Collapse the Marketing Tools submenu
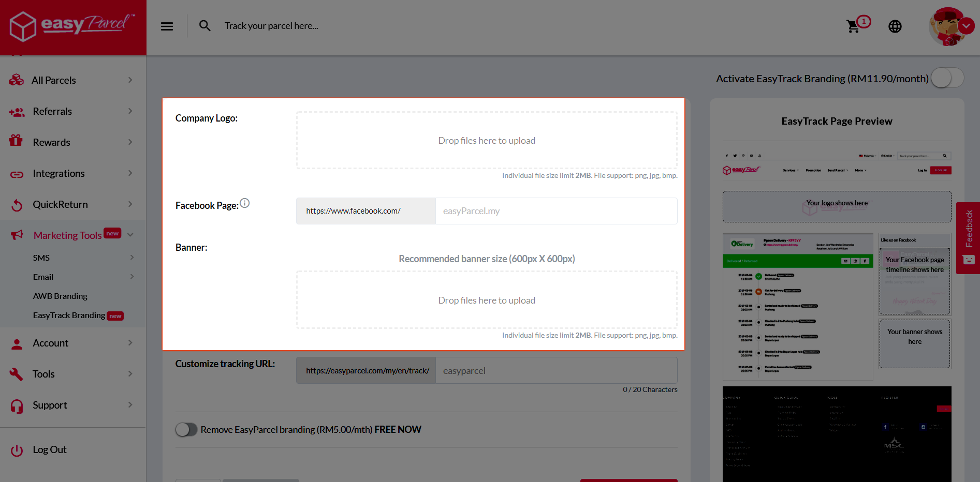 131,234
